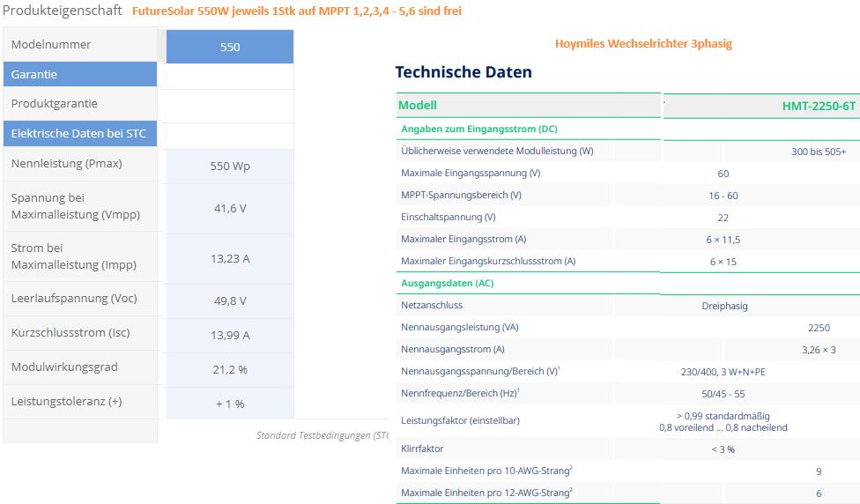
Task: Select the 550 Wp value cell
Action: [x=230, y=167]
